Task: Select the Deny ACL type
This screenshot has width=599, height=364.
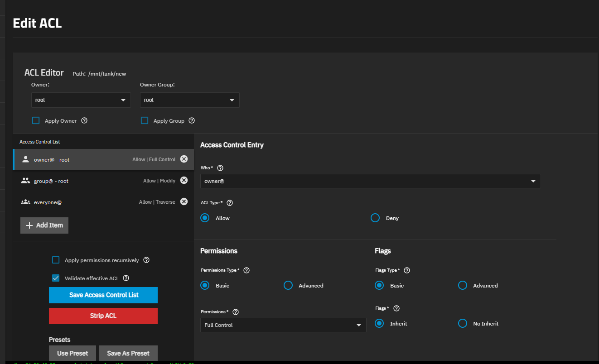Action: (375, 218)
